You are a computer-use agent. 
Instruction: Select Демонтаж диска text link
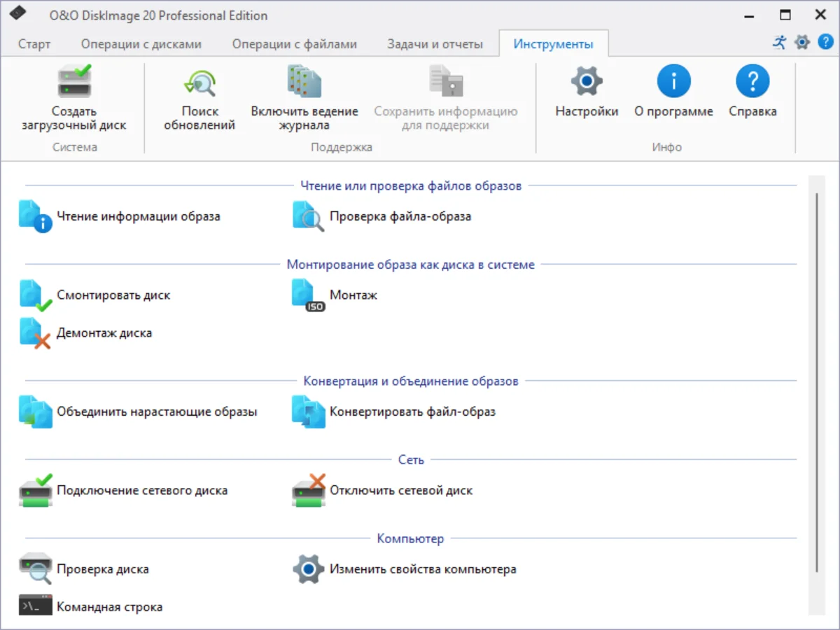[x=104, y=333]
